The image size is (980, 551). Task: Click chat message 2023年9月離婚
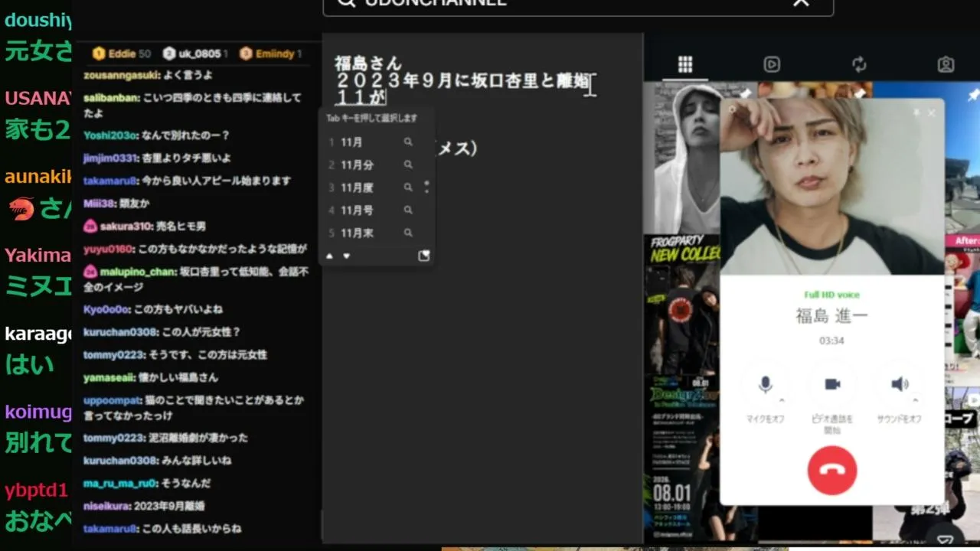click(x=169, y=506)
